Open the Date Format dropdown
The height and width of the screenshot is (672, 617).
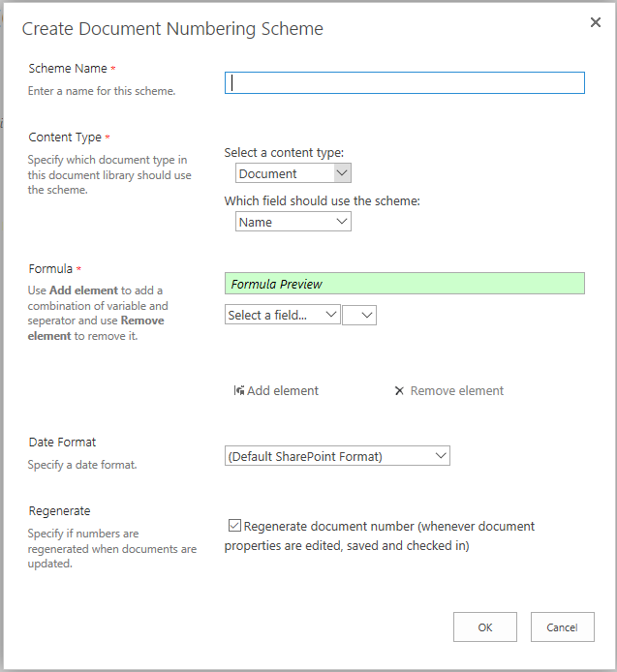[337, 456]
